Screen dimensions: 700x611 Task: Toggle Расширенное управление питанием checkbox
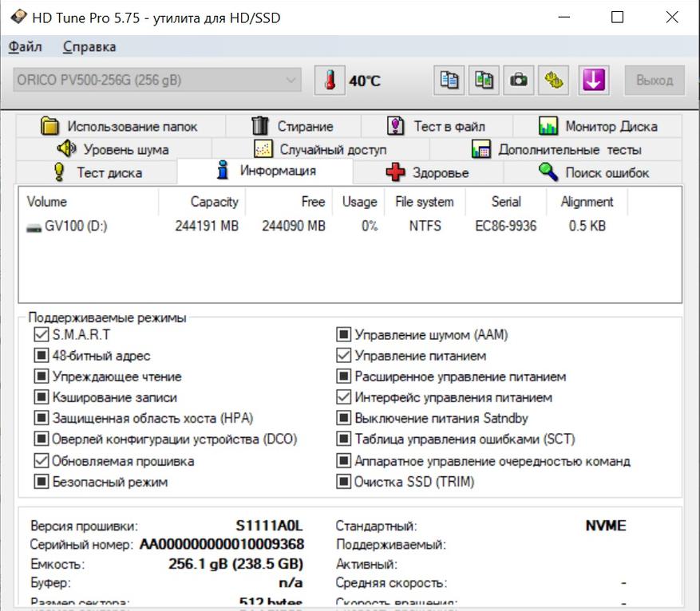[343, 376]
